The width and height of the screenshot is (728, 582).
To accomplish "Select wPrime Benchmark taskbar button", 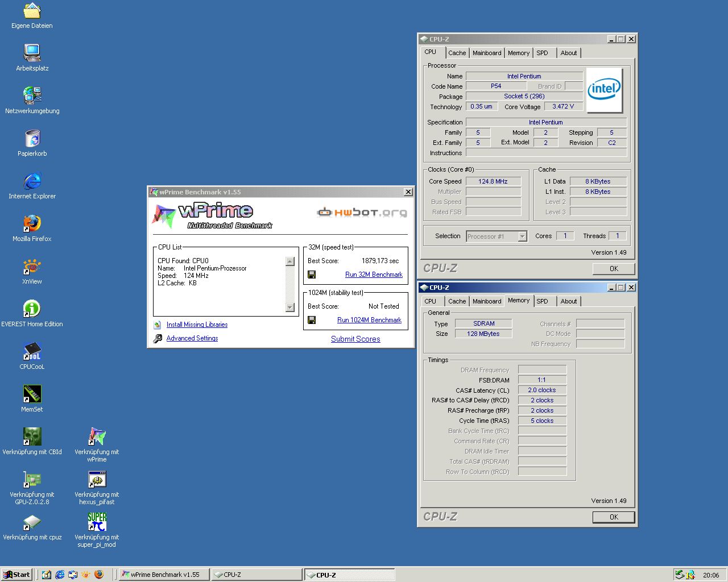I will [x=164, y=575].
